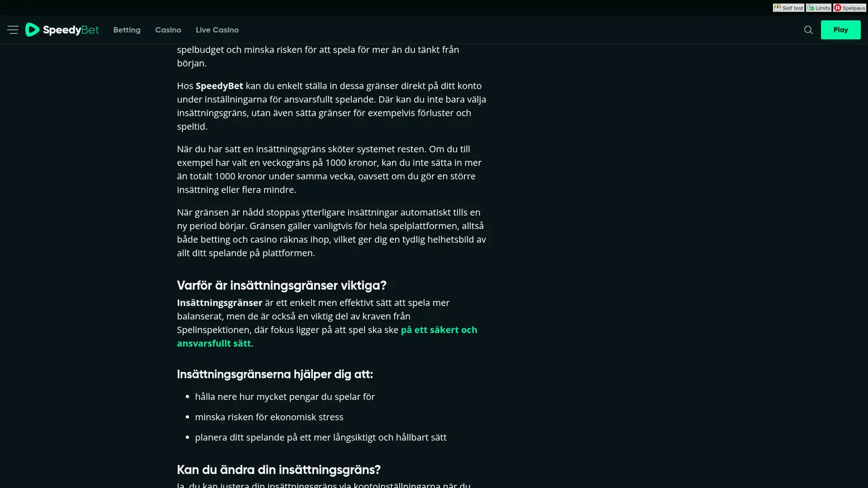This screenshot has height=488, width=868.
Task: Click the heading 'Varför är insättningsgränser viktiga?'
Action: tap(281, 286)
